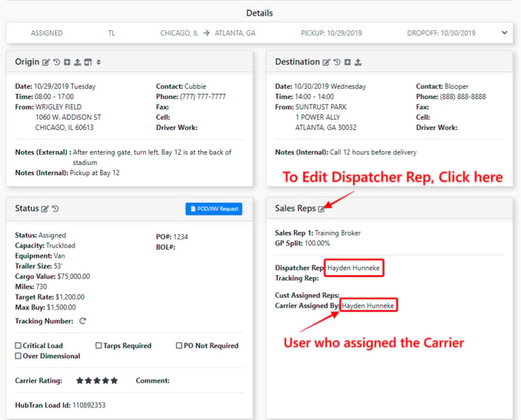The image size is (521, 420).
Task: Click origin phone (777) 777-7777
Action: 203,96
